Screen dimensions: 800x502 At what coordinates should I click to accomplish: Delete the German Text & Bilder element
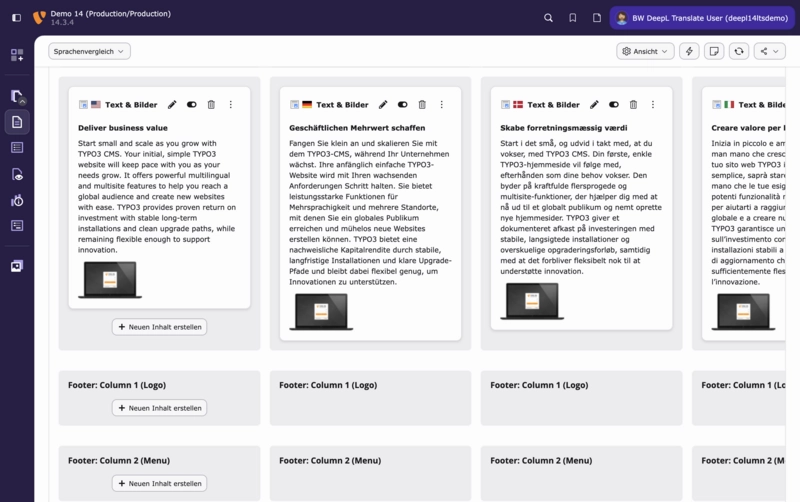(422, 105)
